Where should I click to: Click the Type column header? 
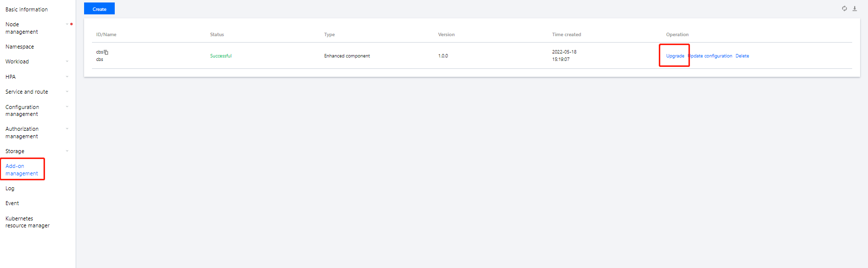tap(329, 35)
